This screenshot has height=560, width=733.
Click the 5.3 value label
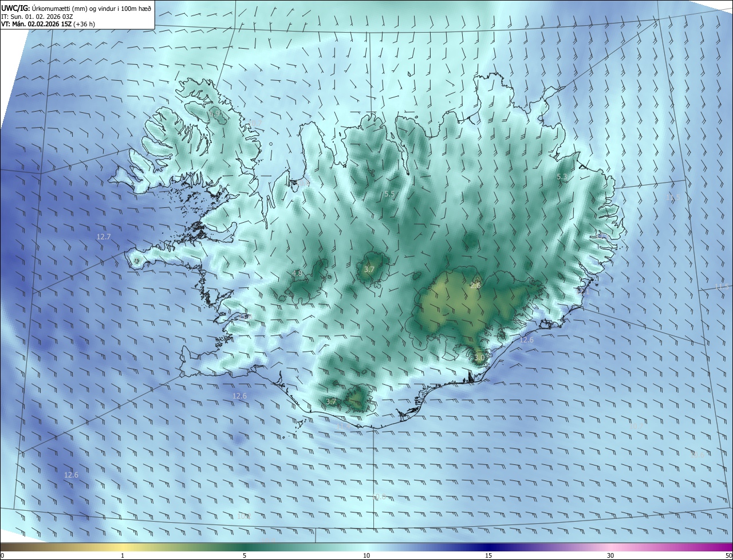tap(562, 177)
